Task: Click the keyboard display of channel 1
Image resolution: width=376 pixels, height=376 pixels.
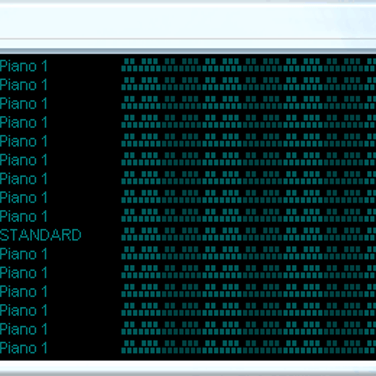Action: [248, 65]
